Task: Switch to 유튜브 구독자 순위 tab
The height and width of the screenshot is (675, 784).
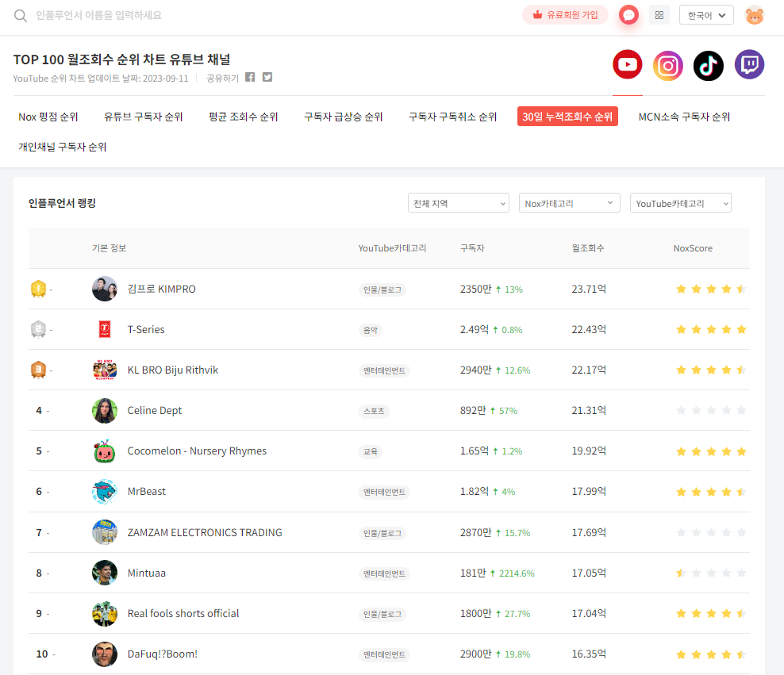Action: 143,117
